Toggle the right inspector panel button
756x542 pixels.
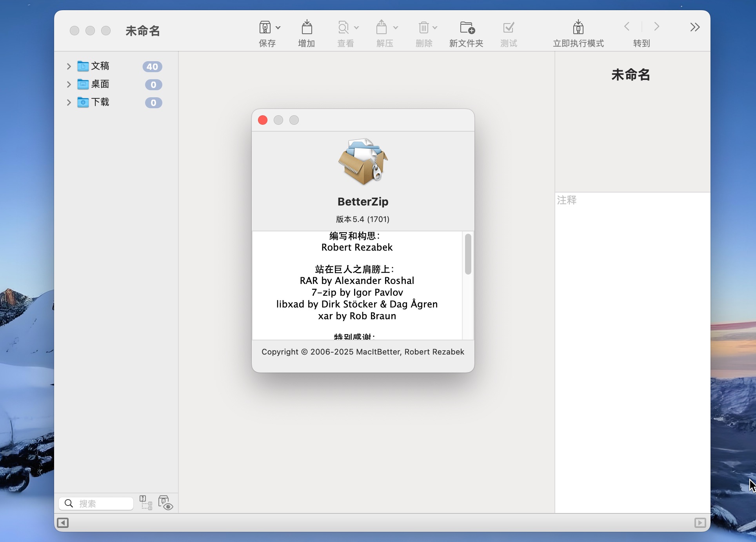[700, 523]
